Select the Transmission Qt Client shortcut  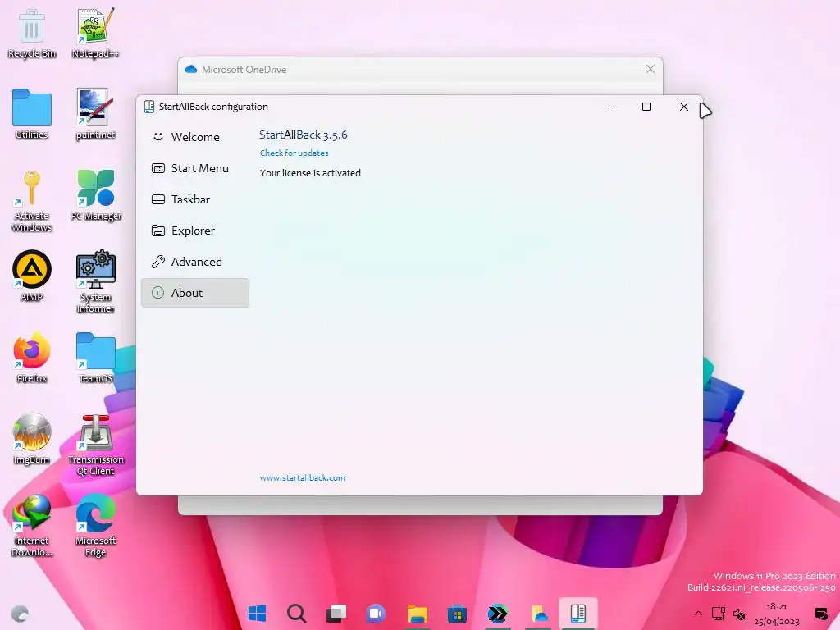click(x=95, y=445)
